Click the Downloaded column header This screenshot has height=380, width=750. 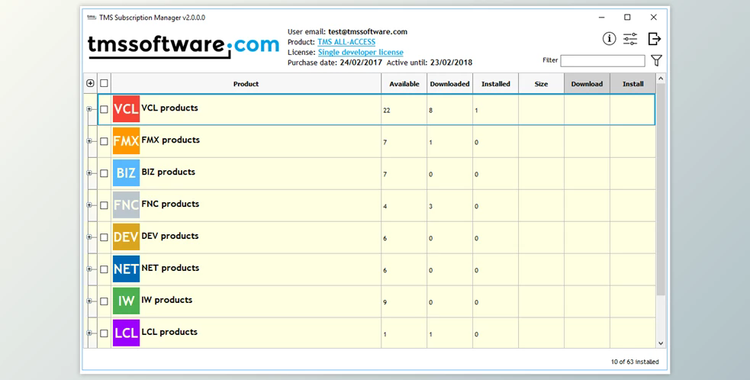[450, 84]
